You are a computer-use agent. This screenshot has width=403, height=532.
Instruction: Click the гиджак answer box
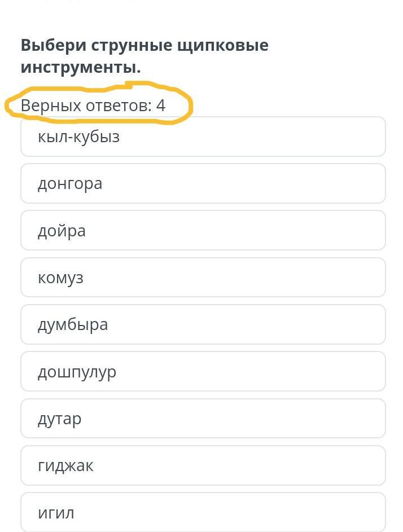(x=203, y=465)
